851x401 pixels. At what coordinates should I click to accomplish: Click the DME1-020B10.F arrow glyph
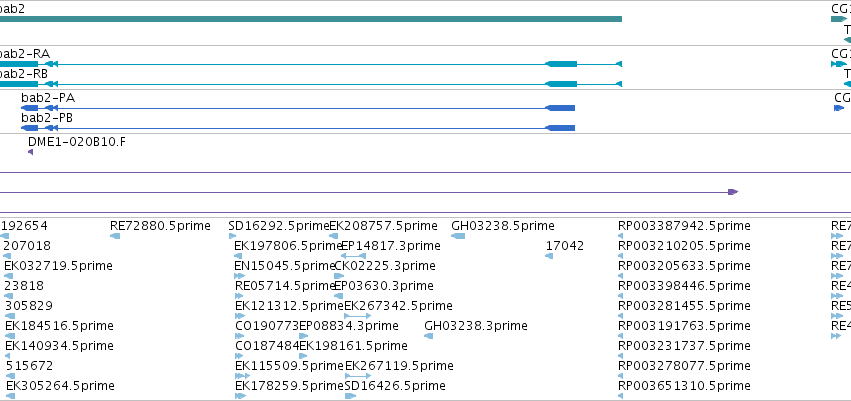30,152
